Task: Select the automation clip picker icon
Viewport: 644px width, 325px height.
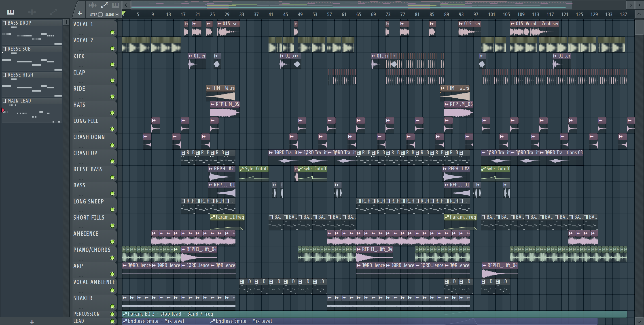Action: pyautogui.click(x=53, y=12)
